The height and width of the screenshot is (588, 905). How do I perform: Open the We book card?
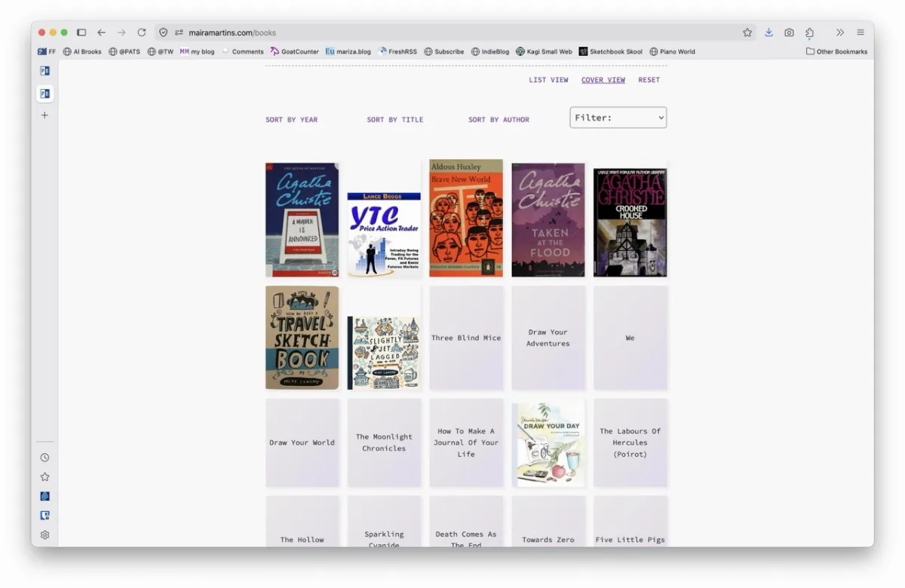click(630, 338)
